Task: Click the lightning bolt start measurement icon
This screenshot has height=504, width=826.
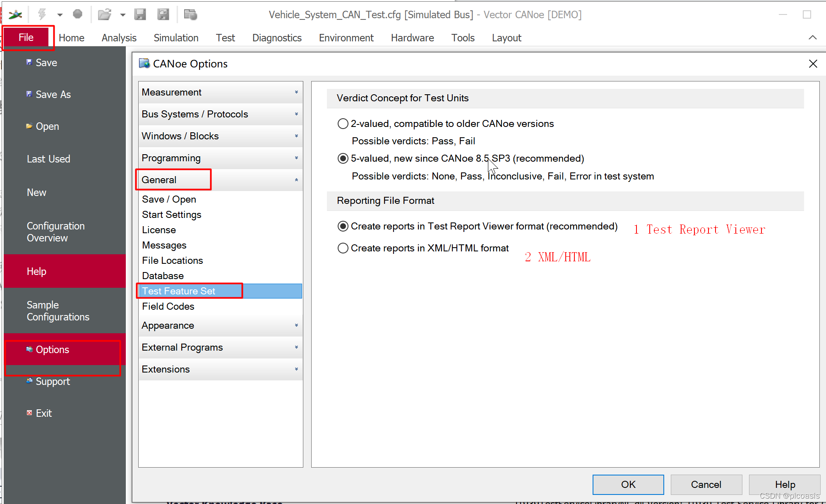Action: (42, 14)
